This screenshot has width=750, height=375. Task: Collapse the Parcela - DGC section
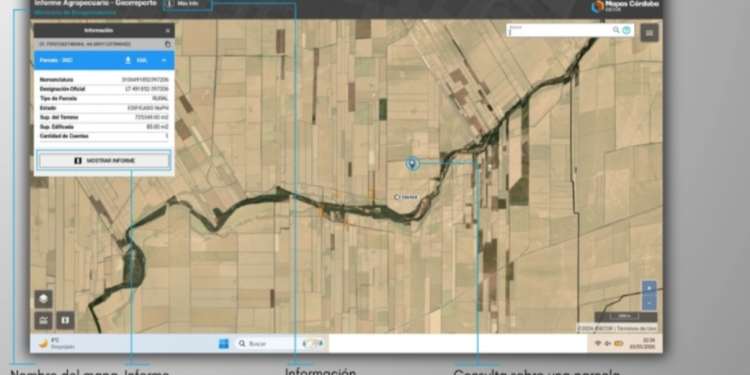[x=164, y=60]
